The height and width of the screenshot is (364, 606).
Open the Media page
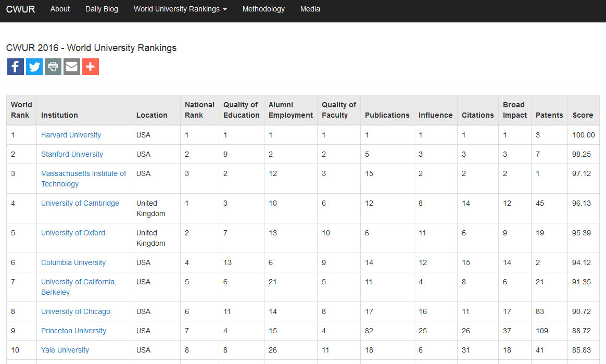click(310, 9)
